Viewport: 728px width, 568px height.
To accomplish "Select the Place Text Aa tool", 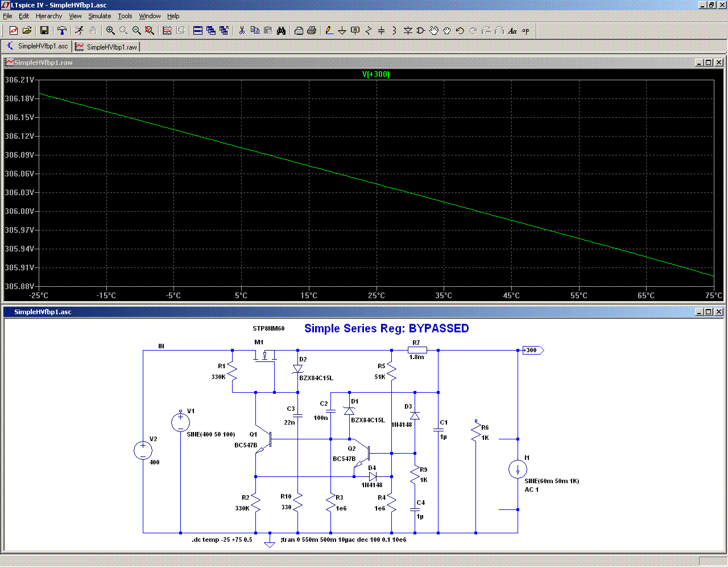I will pyautogui.click(x=512, y=31).
